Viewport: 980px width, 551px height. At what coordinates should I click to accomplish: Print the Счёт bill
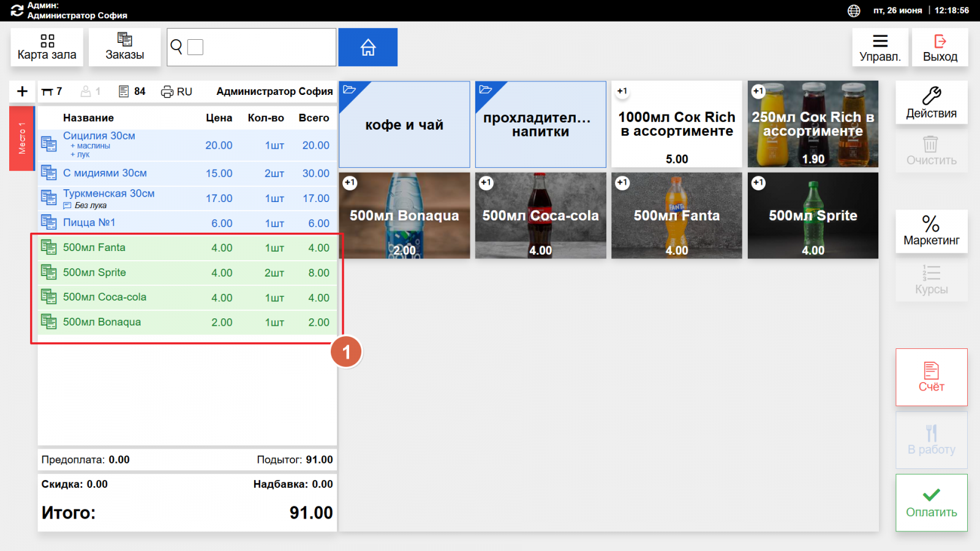932,377
